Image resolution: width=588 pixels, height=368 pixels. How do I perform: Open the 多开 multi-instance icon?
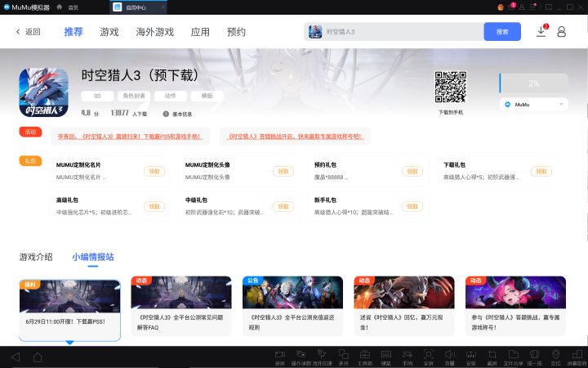pyautogui.click(x=344, y=354)
